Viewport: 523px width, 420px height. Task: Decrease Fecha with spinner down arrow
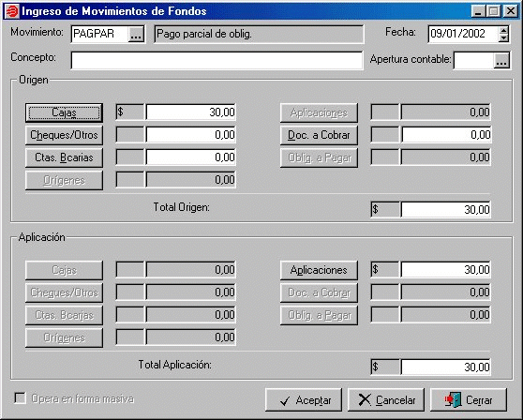coord(503,37)
